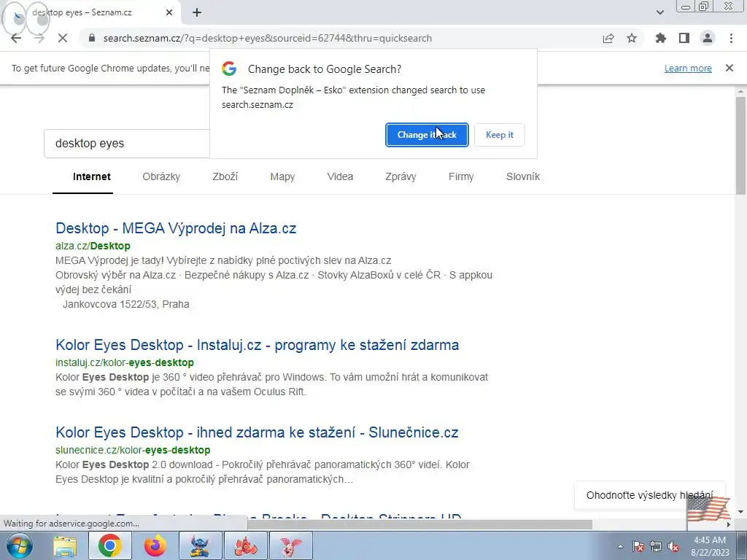This screenshot has width=747, height=560.
Task: Expand the tab search chevron
Action: [x=659, y=12]
